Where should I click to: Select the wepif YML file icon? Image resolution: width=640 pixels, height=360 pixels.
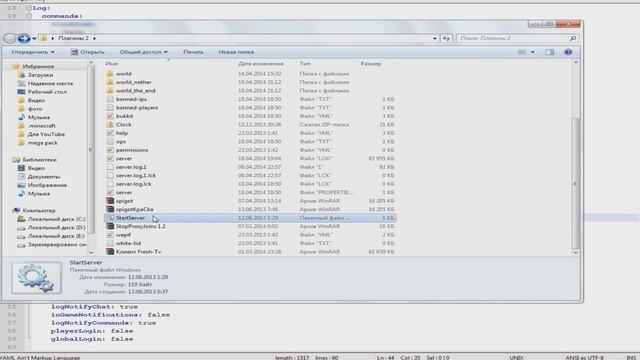(110, 235)
